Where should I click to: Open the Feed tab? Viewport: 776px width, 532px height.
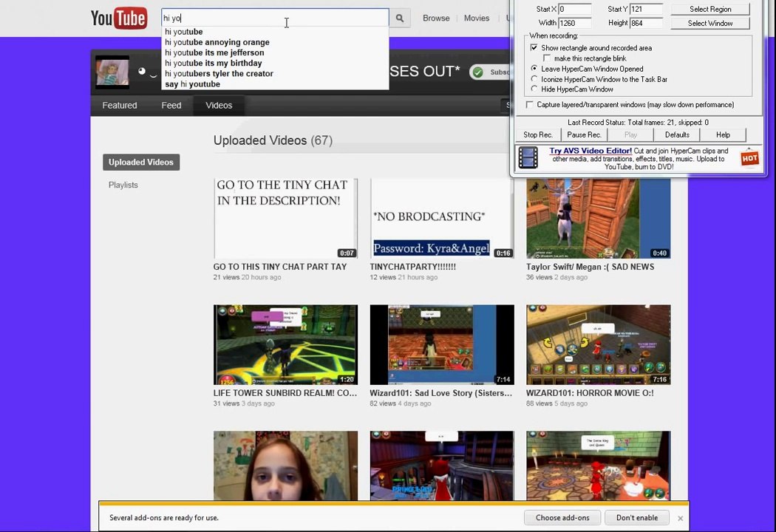171,106
